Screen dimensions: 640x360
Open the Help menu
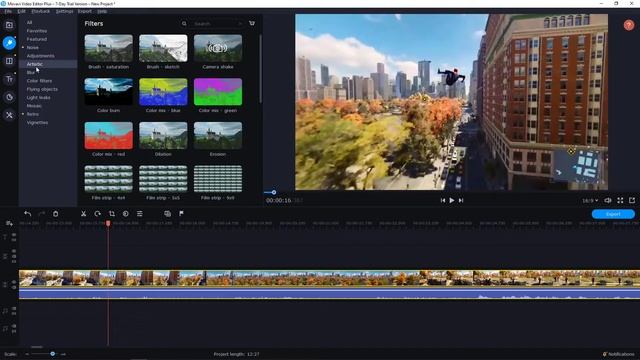point(102,11)
